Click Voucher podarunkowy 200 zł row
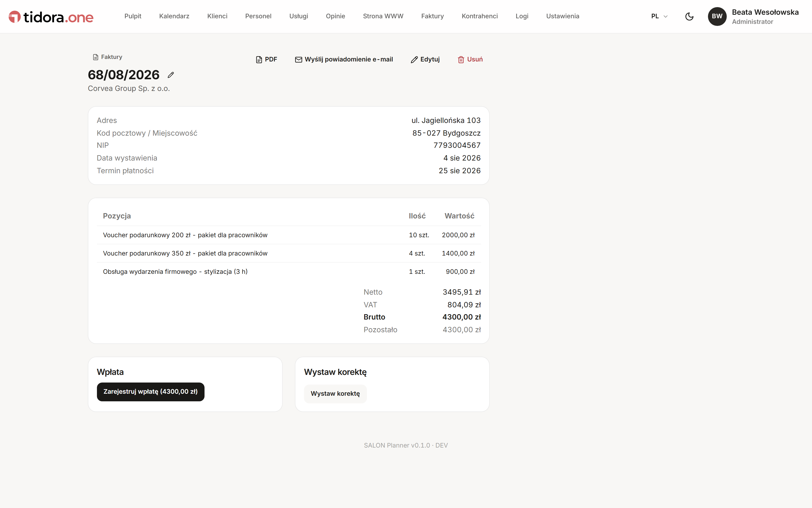Screen dimensions: 812x508 point(289,235)
